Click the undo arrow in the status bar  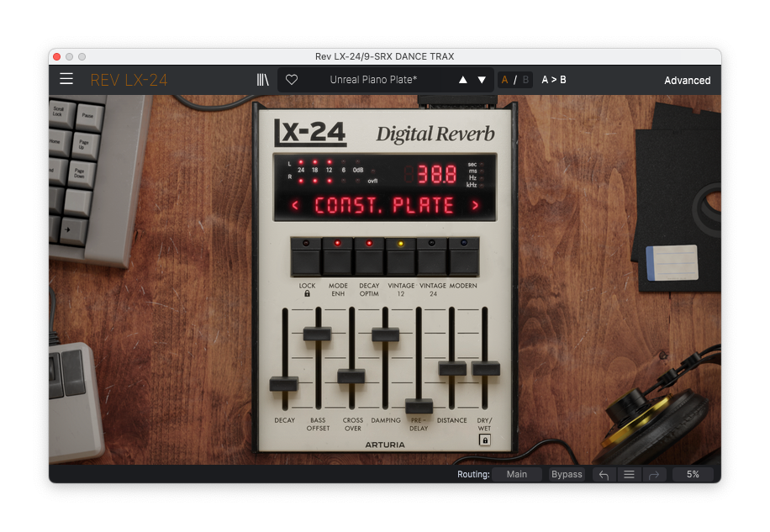[604, 475]
